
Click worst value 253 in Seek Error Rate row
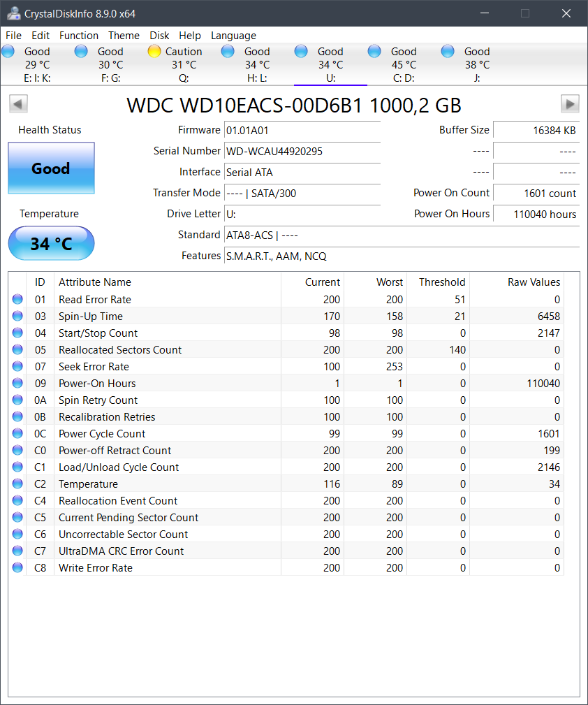(395, 366)
